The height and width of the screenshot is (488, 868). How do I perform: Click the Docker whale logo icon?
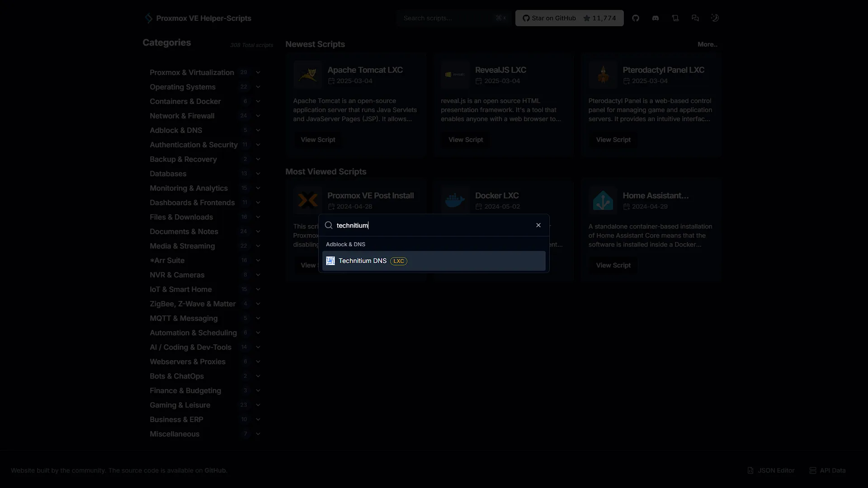(455, 200)
